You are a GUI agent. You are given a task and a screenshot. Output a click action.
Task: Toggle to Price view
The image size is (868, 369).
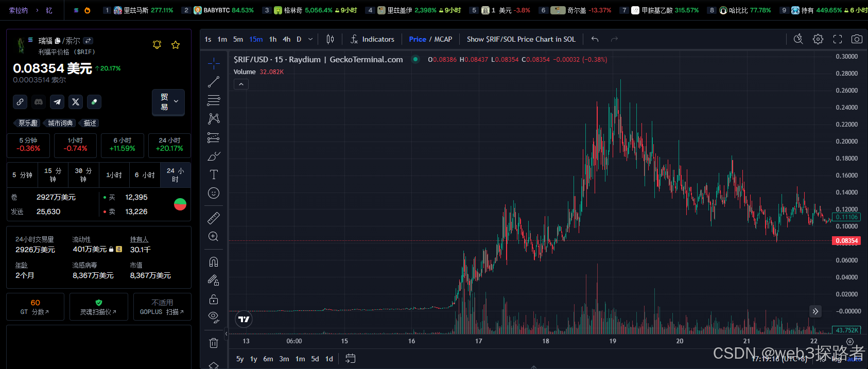click(x=418, y=39)
